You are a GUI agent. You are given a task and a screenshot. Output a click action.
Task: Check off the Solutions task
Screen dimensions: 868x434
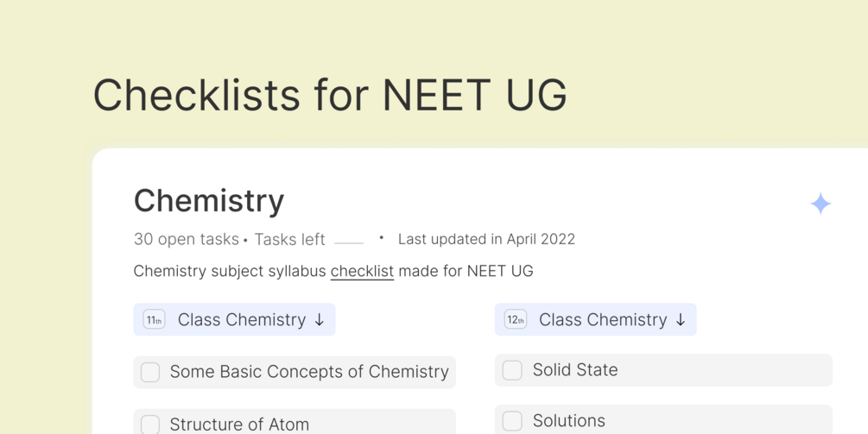pos(512,421)
